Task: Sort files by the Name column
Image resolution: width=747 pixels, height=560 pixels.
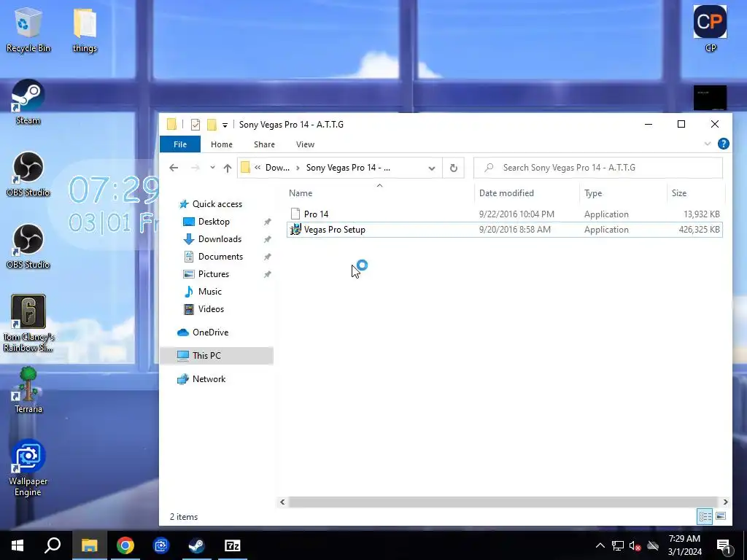Action: point(379,192)
